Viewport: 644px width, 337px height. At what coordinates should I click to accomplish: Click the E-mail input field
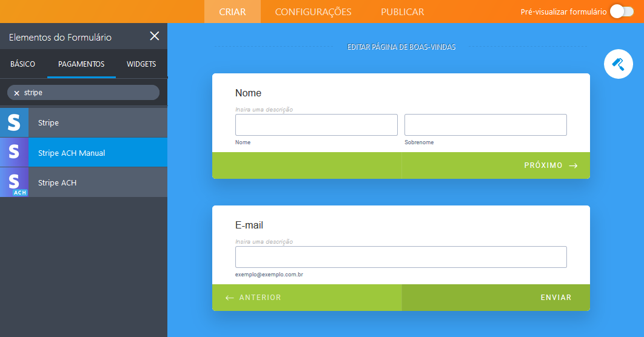(x=401, y=257)
